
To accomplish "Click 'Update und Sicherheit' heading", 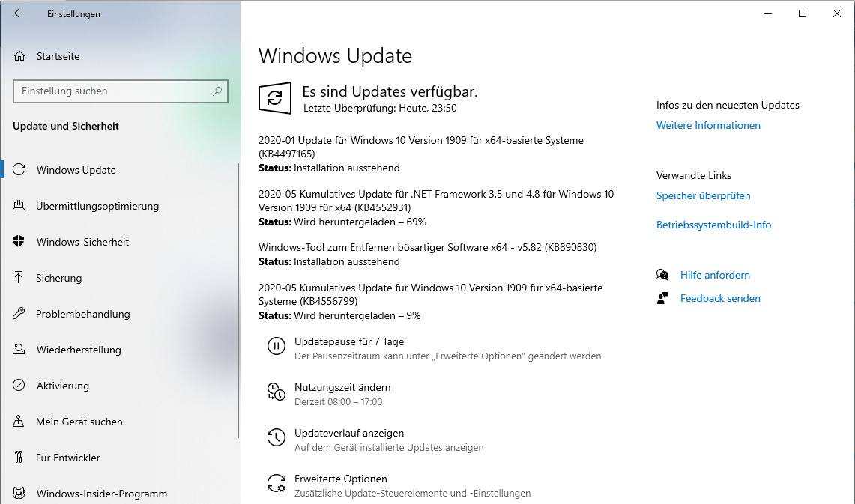I will (66, 126).
